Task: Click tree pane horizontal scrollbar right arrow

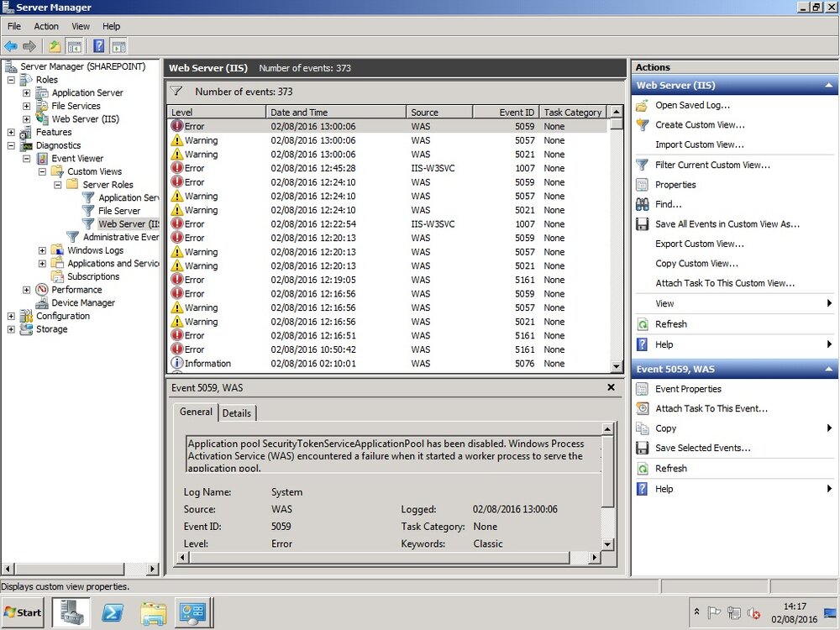Action: 153,569
